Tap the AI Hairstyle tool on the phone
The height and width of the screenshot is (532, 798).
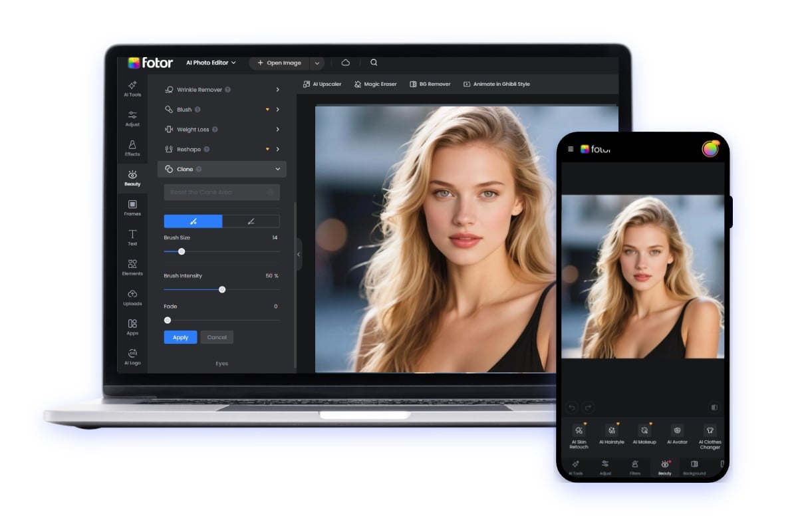point(611,436)
